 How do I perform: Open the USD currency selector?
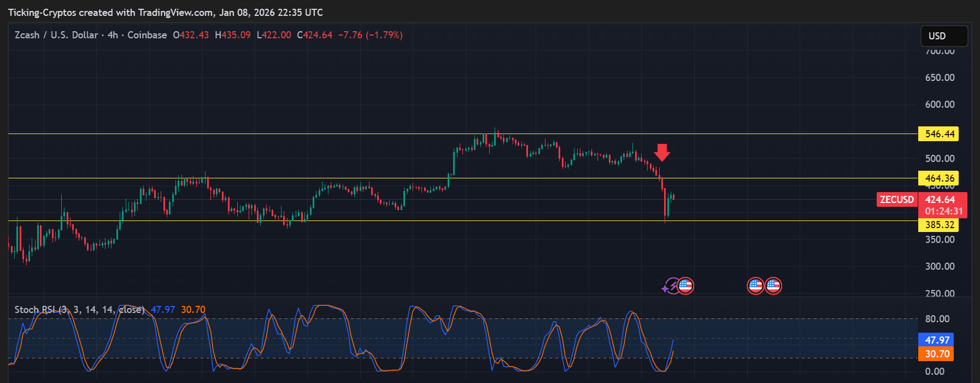(944, 36)
